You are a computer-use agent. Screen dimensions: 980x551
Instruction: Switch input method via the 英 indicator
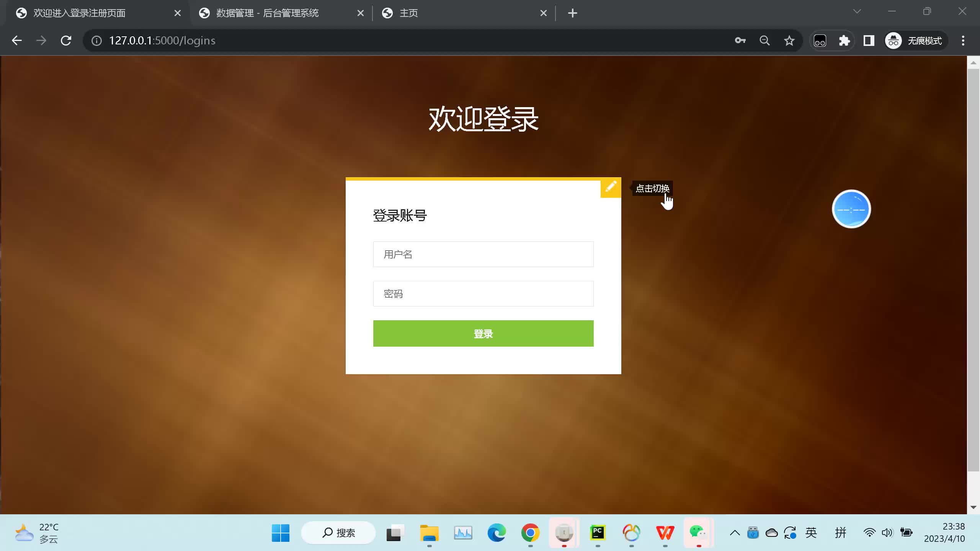[811, 532]
